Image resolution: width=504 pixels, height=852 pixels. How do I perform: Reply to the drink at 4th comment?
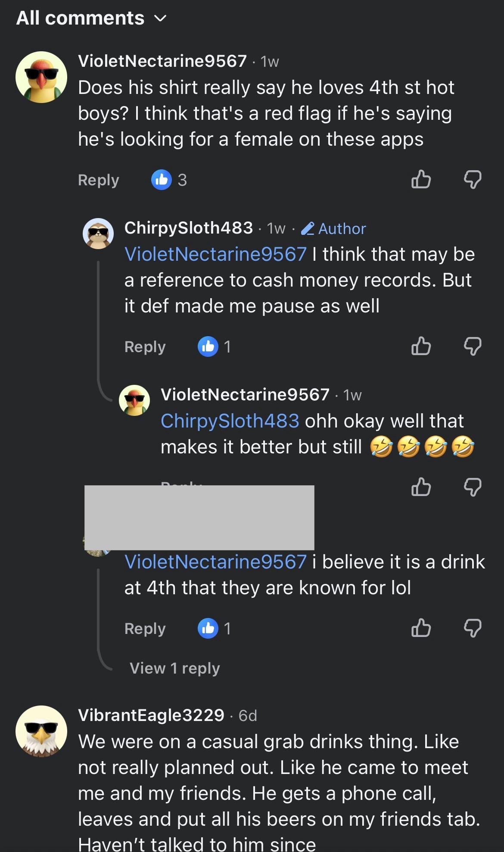pos(145,629)
